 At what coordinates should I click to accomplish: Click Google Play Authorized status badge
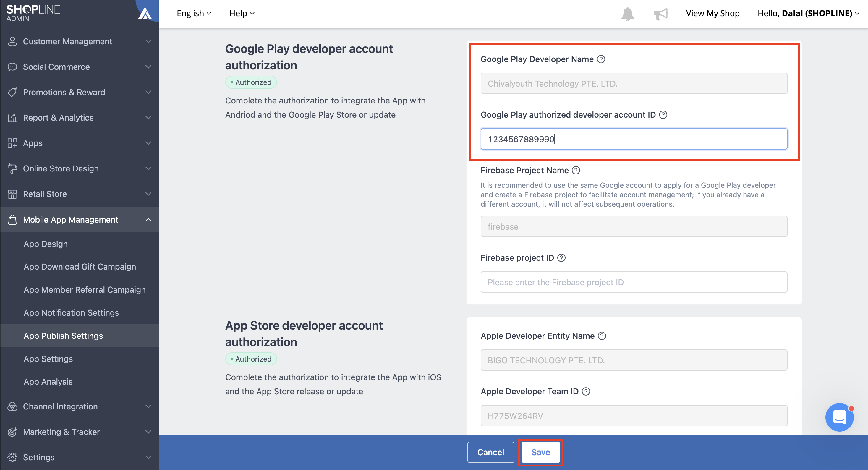pyautogui.click(x=251, y=82)
